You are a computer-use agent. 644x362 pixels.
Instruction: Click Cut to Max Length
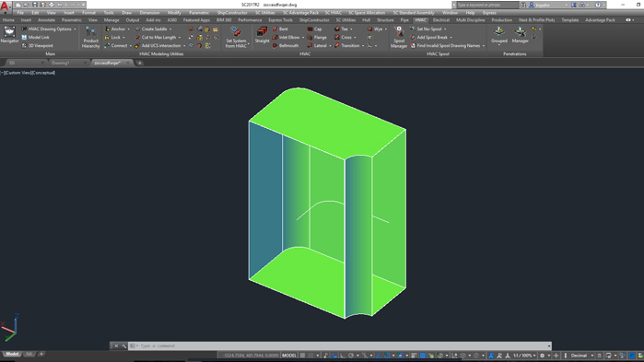coord(158,38)
